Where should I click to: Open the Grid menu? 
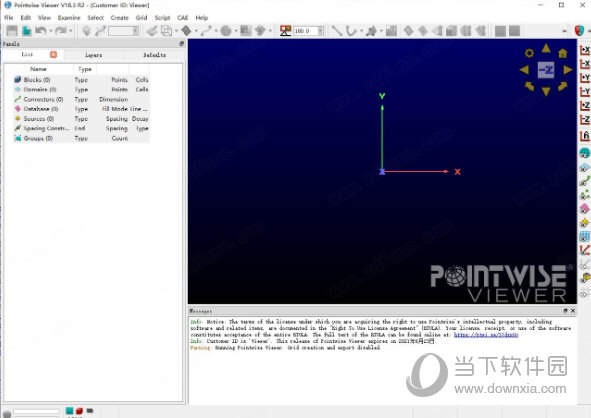pyautogui.click(x=141, y=18)
